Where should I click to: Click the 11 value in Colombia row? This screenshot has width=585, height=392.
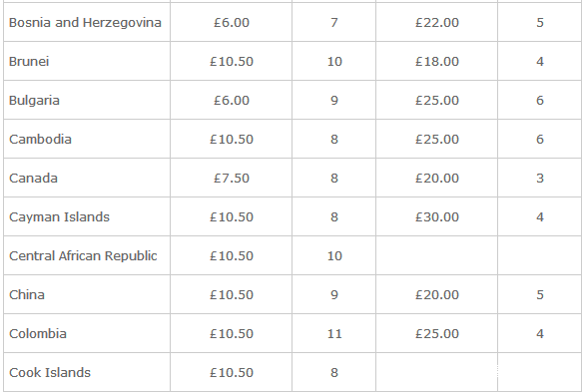[334, 333]
